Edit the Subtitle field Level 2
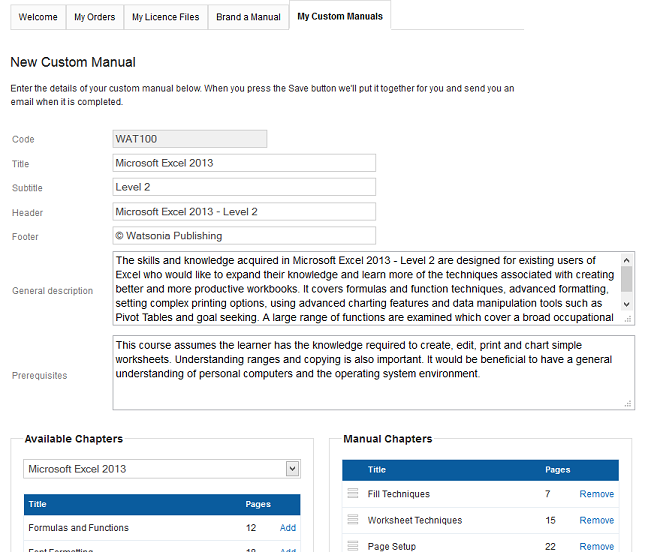Image resolution: width=646 pixels, height=552 pixels. coord(244,187)
